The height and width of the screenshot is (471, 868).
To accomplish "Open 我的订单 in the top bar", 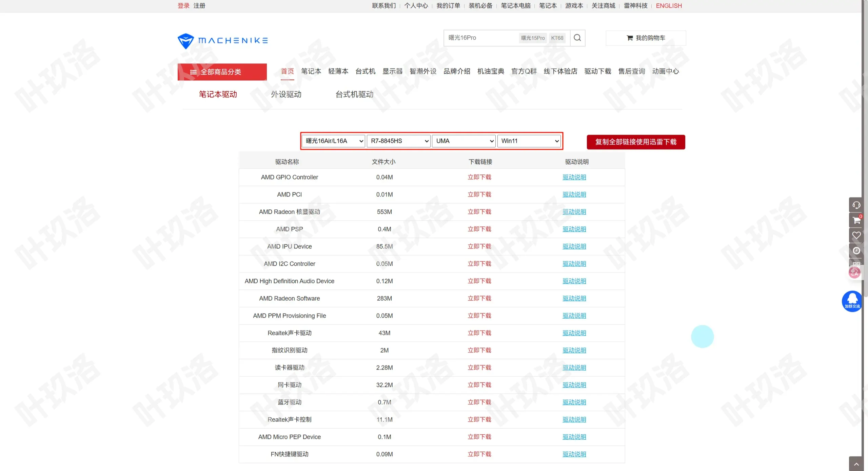I will pyautogui.click(x=448, y=6).
